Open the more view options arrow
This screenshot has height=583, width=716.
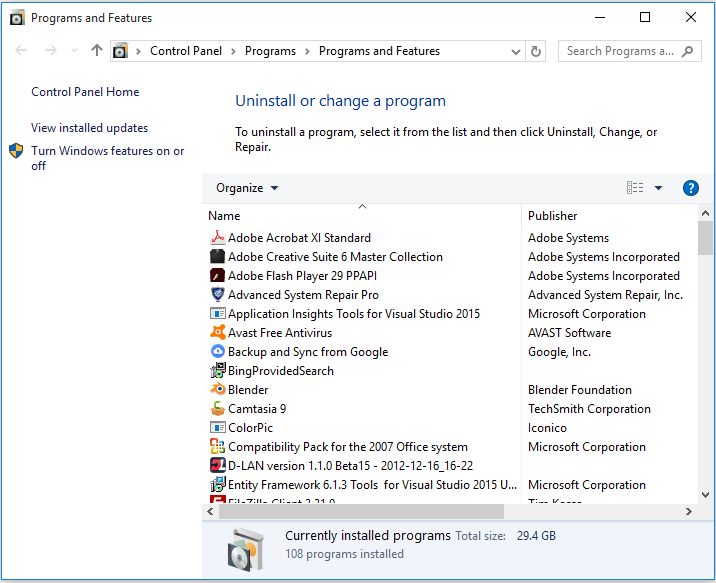pyautogui.click(x=658, y=188)
